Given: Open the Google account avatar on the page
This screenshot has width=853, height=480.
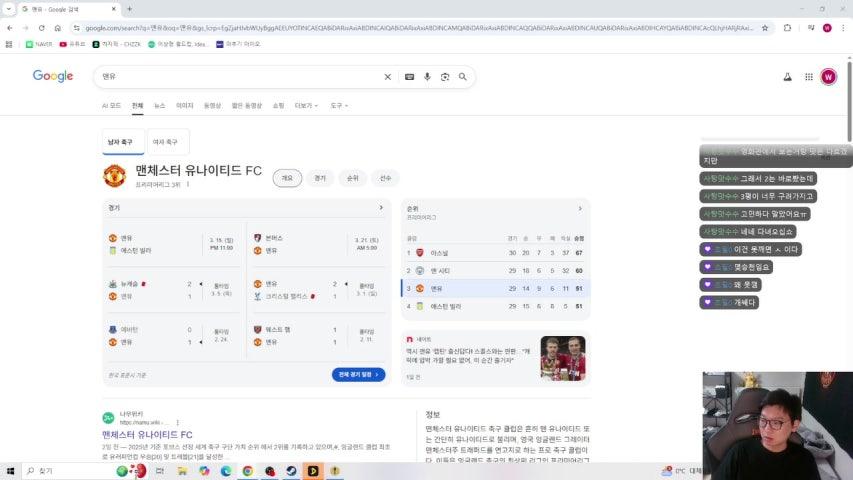Looking at the screenshot, I should tap(829, 77).
